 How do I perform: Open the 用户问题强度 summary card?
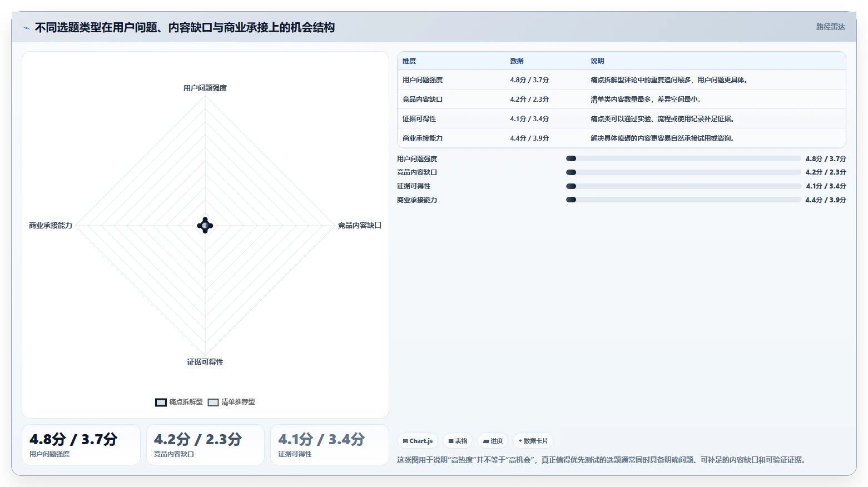(81, 445)
